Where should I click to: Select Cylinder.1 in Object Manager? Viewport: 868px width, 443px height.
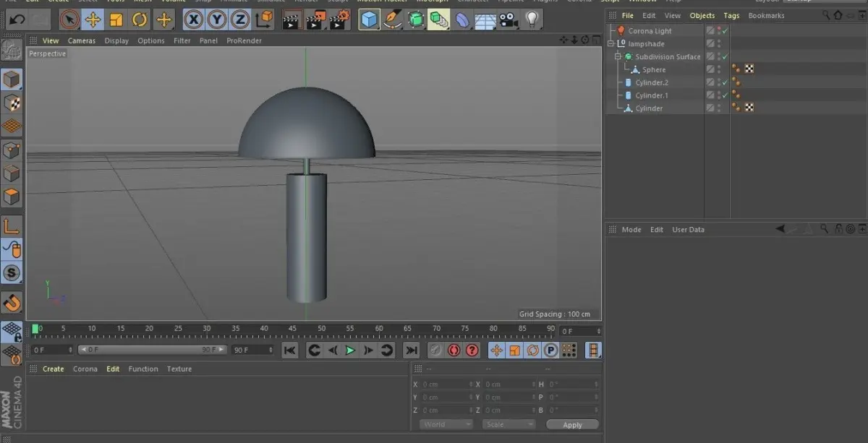tap(652, 95)
